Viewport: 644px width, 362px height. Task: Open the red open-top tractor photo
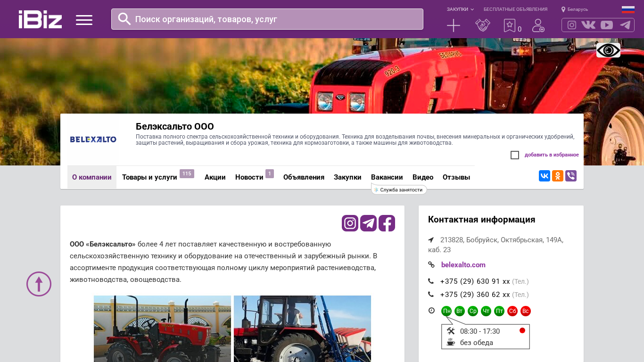pyautogui.click(x=162, y=329)
